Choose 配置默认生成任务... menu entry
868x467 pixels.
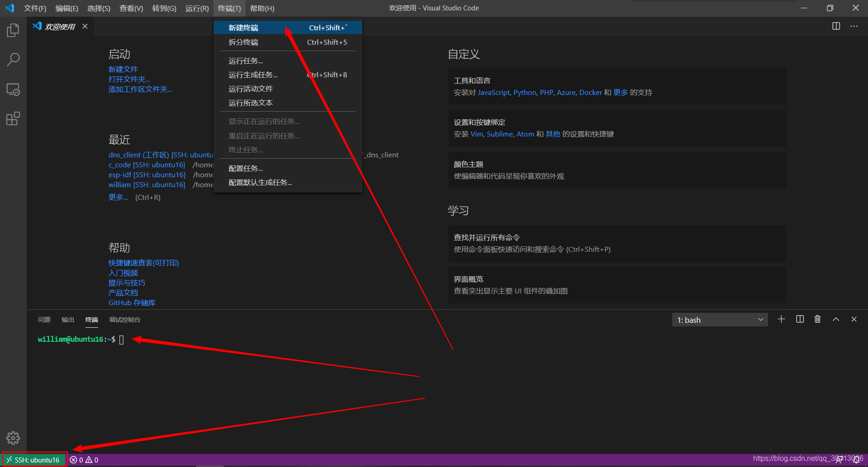[288, 182]
